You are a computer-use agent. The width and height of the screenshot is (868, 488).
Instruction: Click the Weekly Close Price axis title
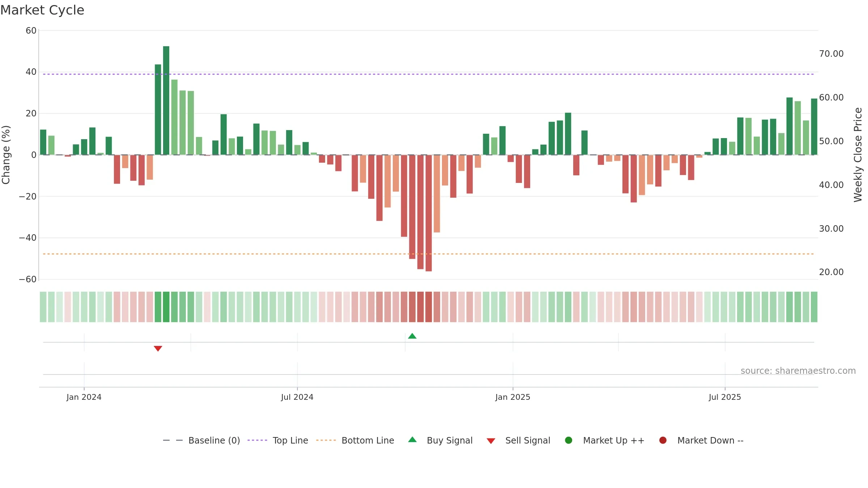click(858, 155)
